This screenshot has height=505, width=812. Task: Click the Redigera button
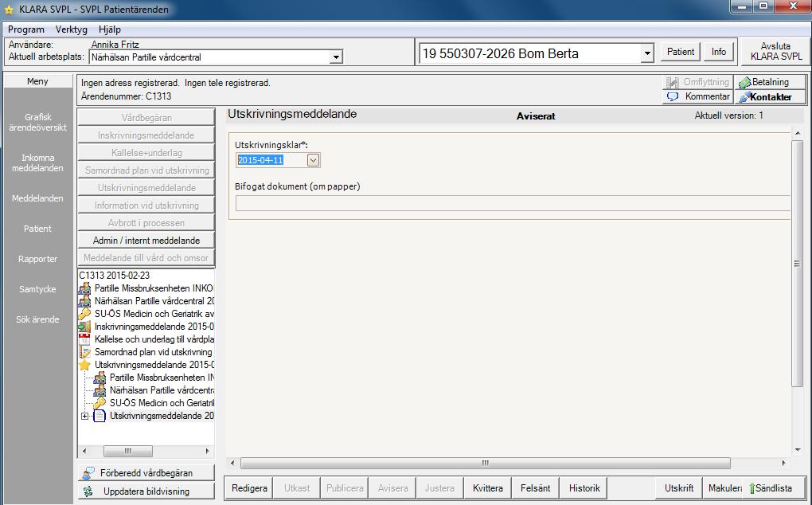coord(250,488)
